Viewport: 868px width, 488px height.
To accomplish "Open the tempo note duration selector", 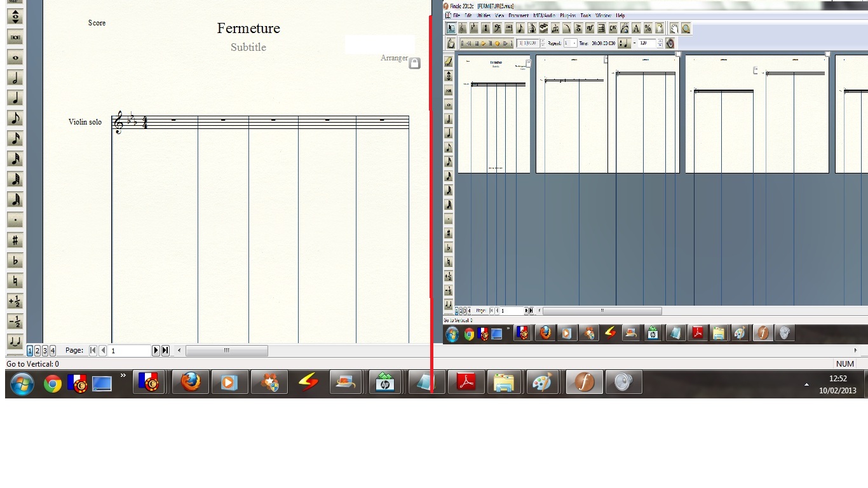I will coord(624,43).
